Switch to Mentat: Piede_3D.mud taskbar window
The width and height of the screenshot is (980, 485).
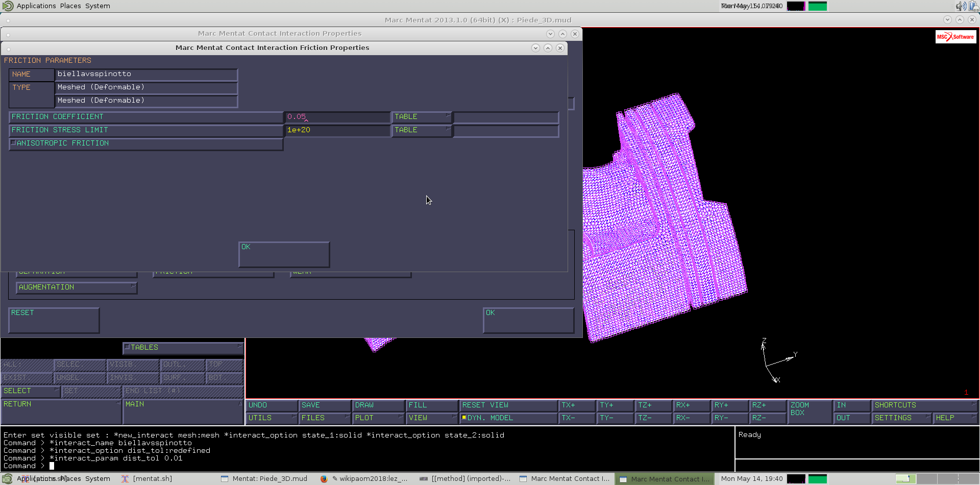coord(264,479)
